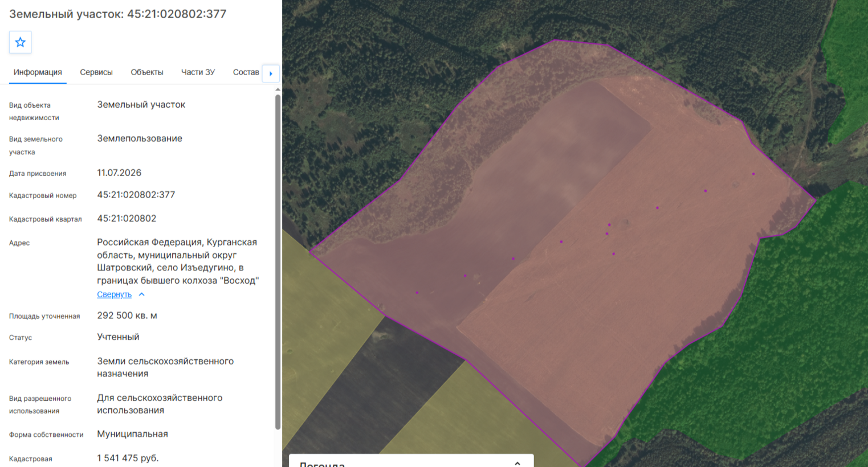Click the scrollbar up arrow in the info panel
Screen dimensions: 868x467
pyautogui.click(x=278, y=89)
